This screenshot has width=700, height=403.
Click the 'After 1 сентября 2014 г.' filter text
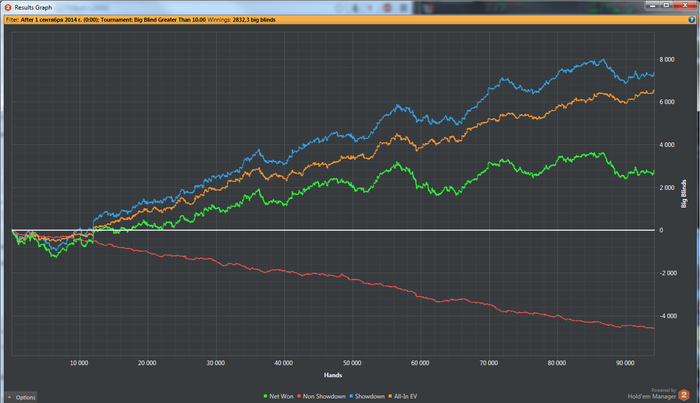51,20
